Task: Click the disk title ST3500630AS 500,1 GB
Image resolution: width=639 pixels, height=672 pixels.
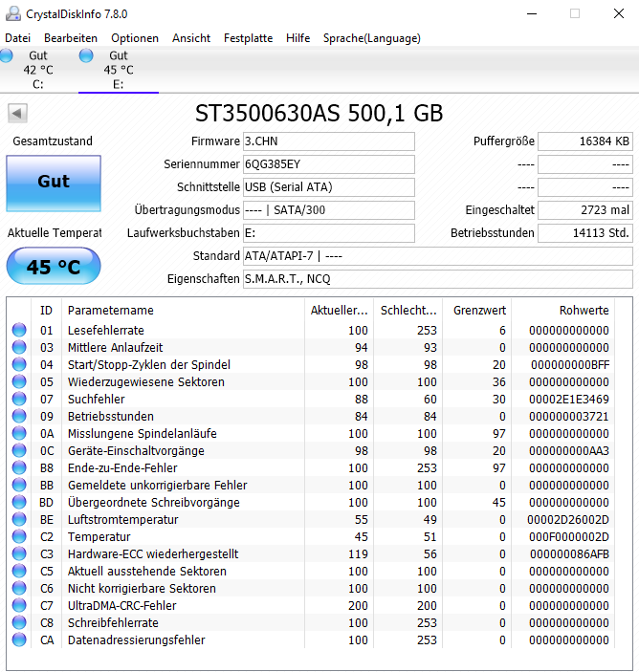Action: coord(319,114)
